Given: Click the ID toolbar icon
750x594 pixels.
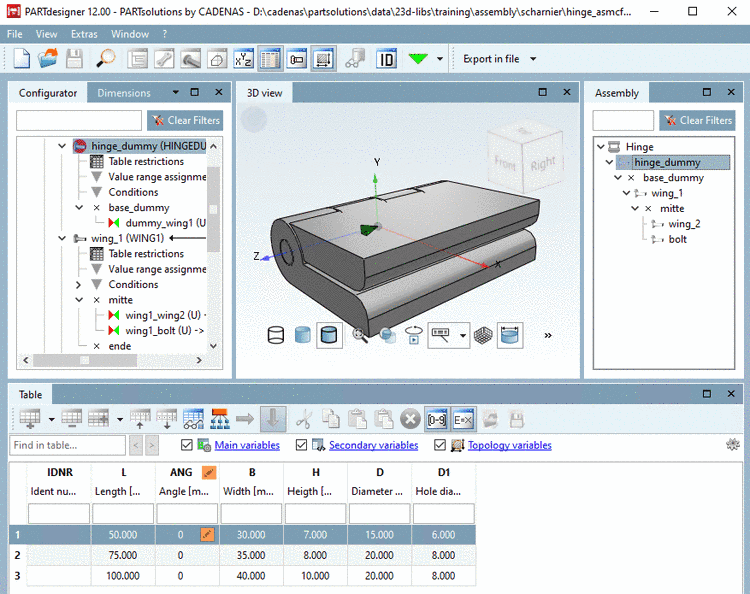Looking at the screenshot, I should pyautogui.click(x=386, y=59).
